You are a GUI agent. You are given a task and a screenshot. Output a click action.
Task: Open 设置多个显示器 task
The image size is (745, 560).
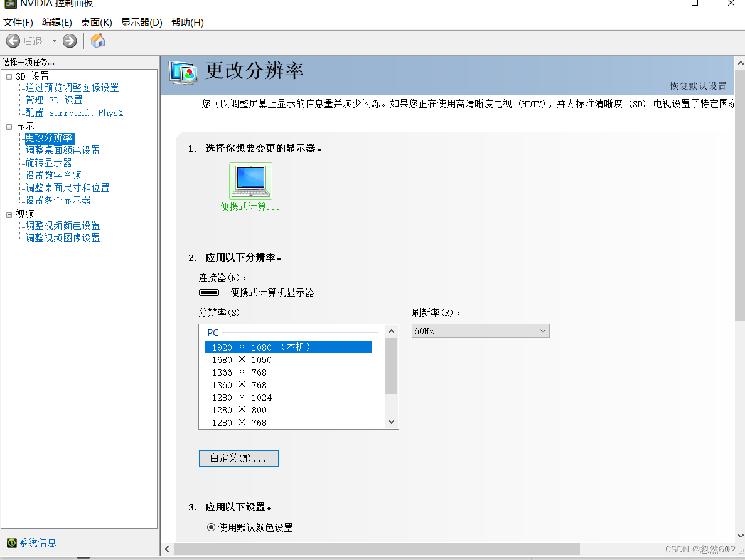[58, 200]
